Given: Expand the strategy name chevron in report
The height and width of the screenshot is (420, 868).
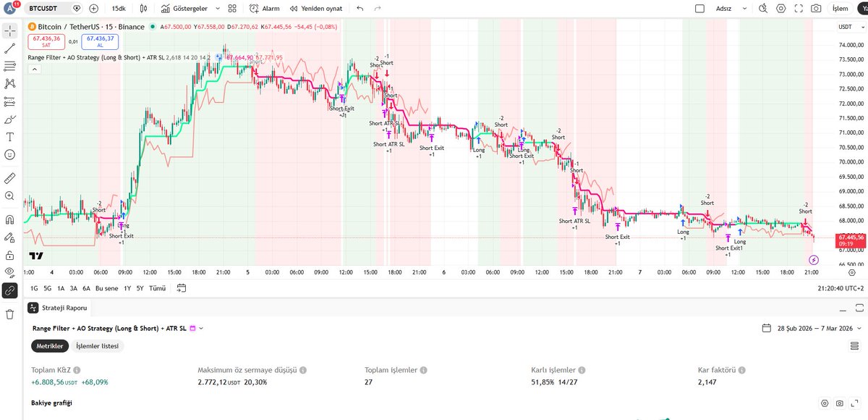Looking at the screenshot, I should click(201, 328).
